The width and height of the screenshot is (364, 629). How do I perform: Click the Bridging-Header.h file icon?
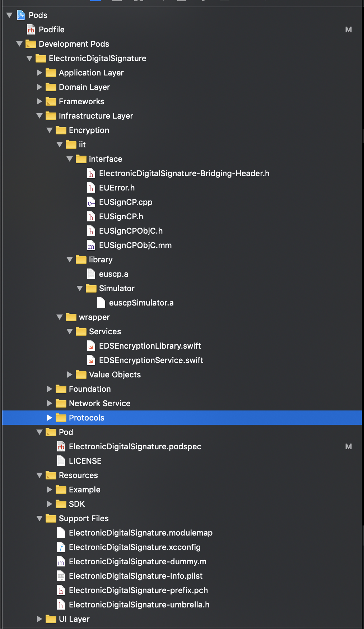[91, 173]
